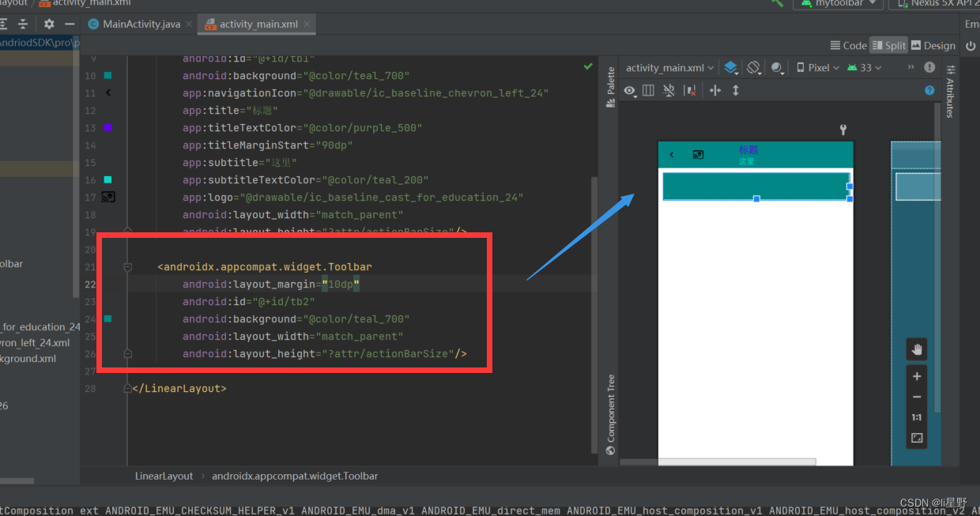The image size is (980, 516).
Task: Open the Attributes side panel
Action: (950, 91)
